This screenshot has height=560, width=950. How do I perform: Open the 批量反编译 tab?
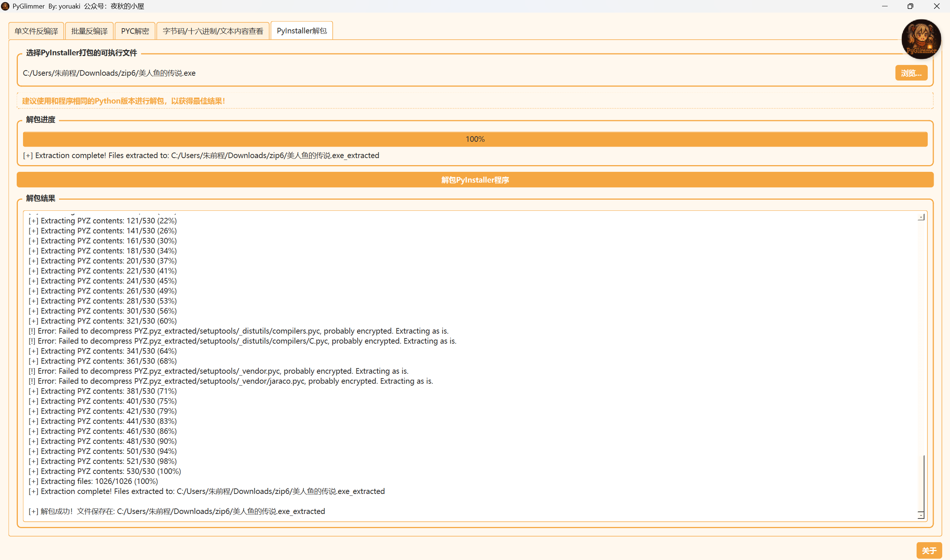point(89,31)
